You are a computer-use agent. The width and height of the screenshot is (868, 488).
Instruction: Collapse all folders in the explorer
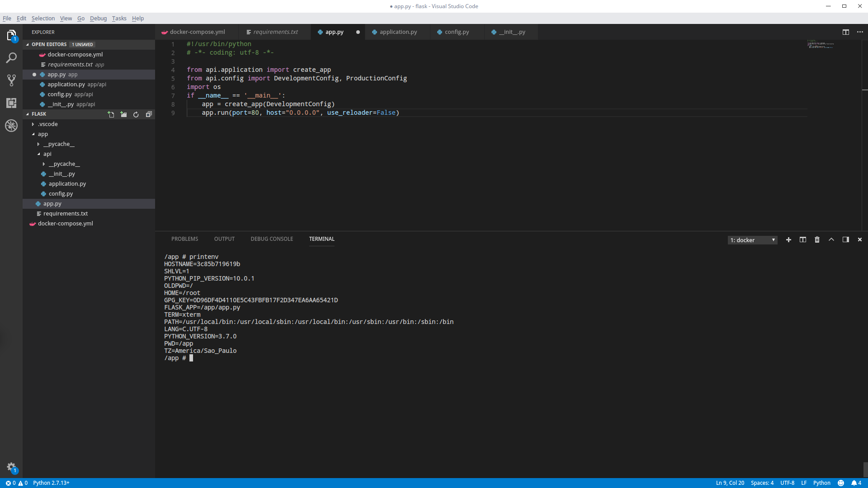(x=149, y=114)
